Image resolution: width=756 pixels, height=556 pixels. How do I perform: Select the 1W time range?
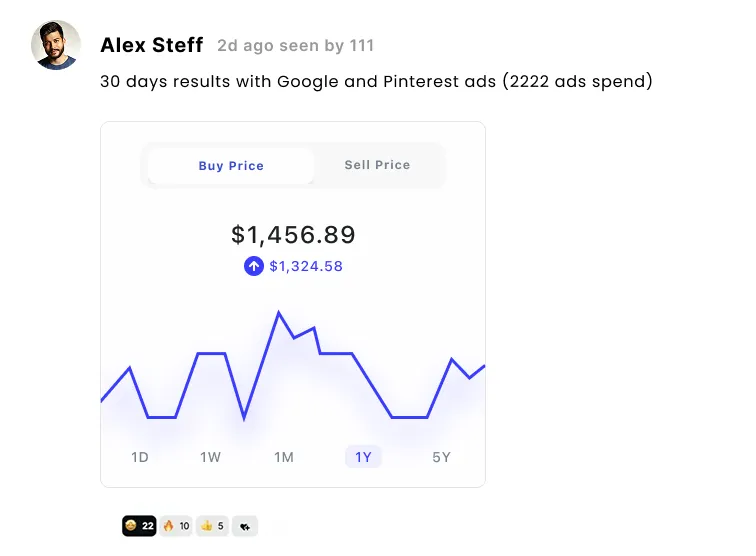tap(210, 457)
